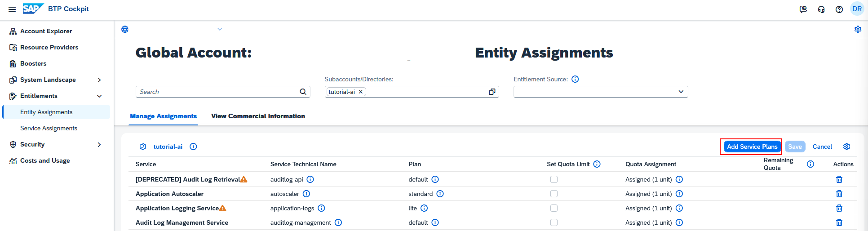This screenshot has height=231, width=868.
Task: Show tutorial-ai subaccount info icon
Action: pos(193,147)
